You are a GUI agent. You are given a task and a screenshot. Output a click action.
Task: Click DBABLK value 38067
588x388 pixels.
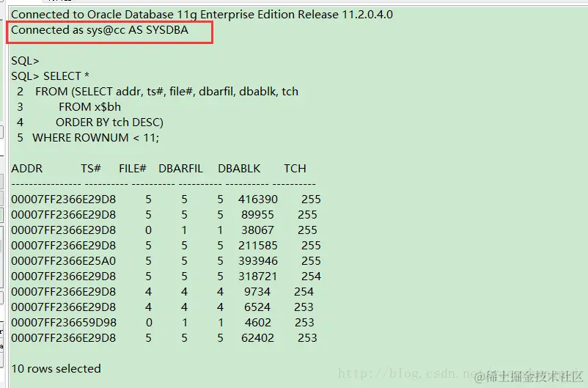click(257, 230)
